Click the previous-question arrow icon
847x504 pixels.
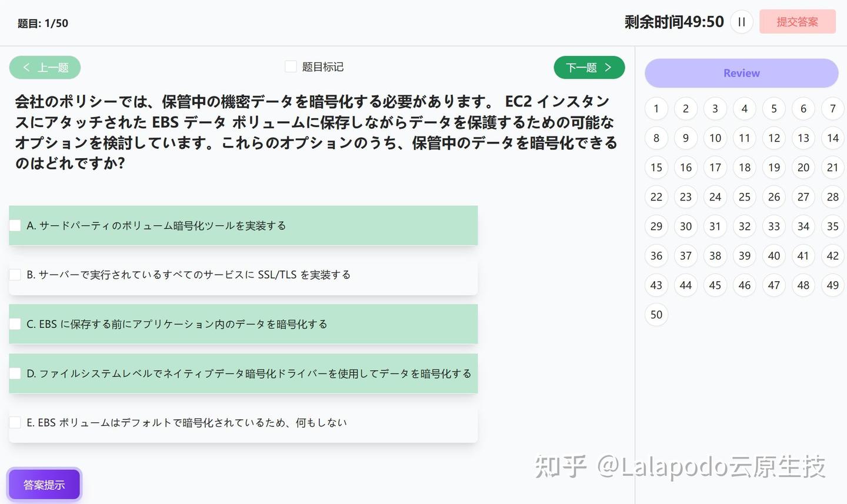(x=26, y=67)
